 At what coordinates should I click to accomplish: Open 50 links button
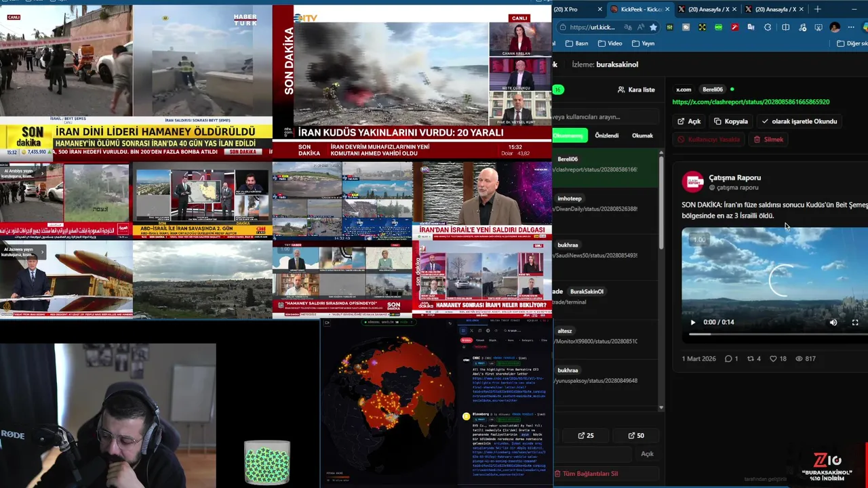636,436
